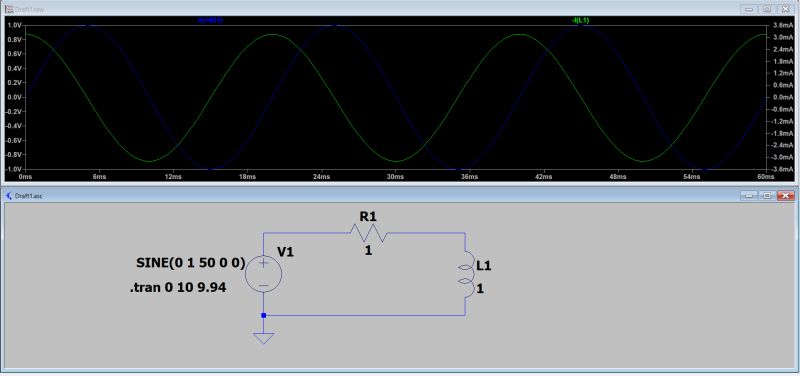Viewport: 800px width, 376px height.
Task: Click the 1.0V left axis label
Action: coord(14,25)
